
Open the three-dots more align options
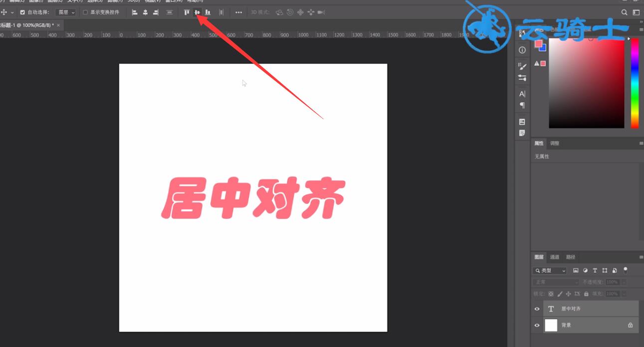click(238, 12)
